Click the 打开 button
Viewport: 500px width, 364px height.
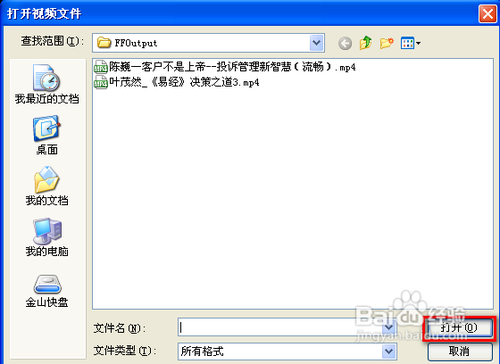pos(459,328)
